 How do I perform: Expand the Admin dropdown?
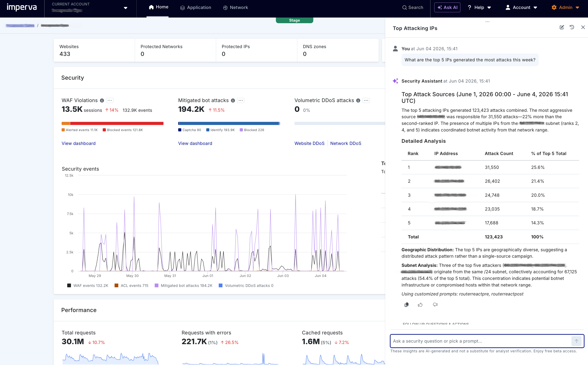click(x=566, y=7)
